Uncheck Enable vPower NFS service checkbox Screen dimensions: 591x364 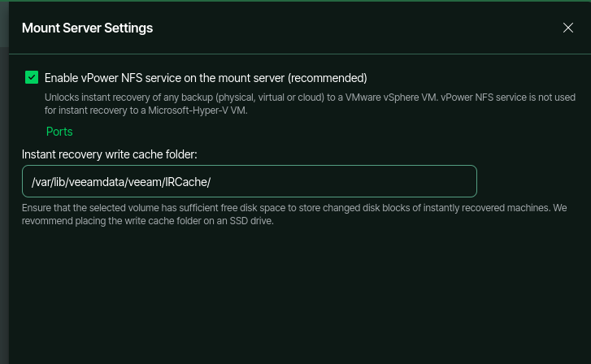point(32,78)
